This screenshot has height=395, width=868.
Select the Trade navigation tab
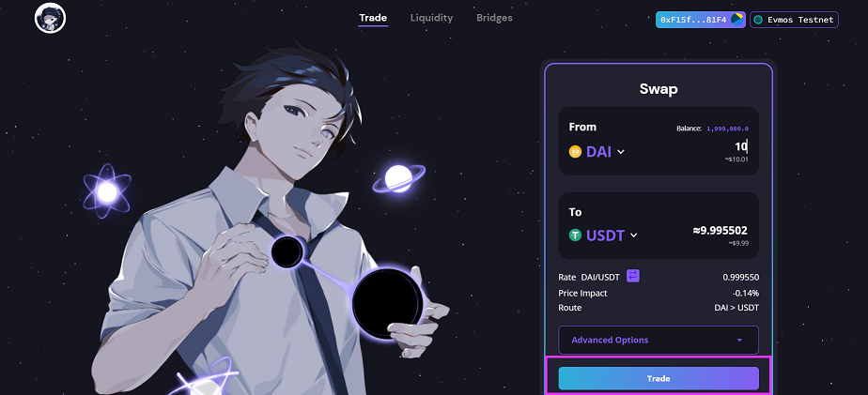tap(373, 18)
